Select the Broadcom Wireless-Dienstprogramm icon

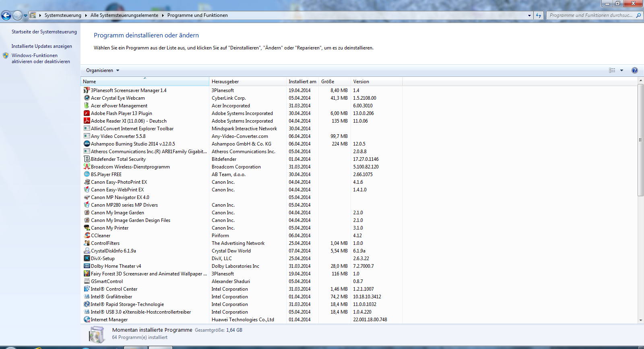click(87, 167)
